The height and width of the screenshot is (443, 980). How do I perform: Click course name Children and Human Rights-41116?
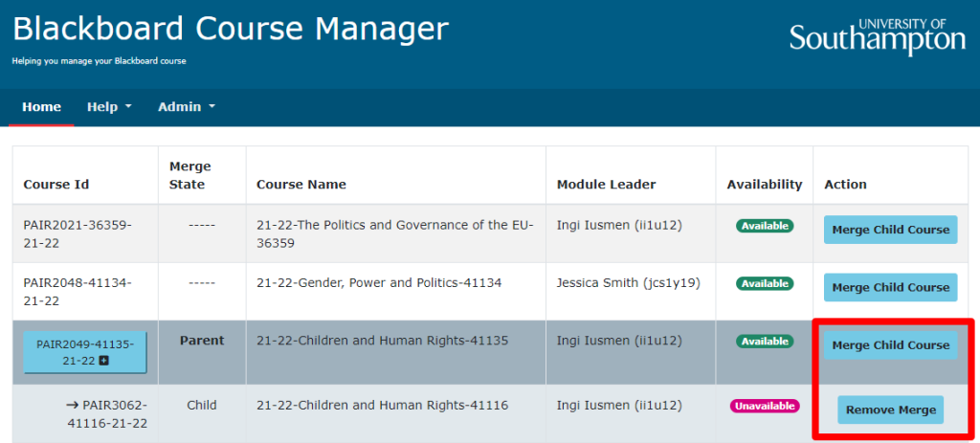[x=383, y=406]
